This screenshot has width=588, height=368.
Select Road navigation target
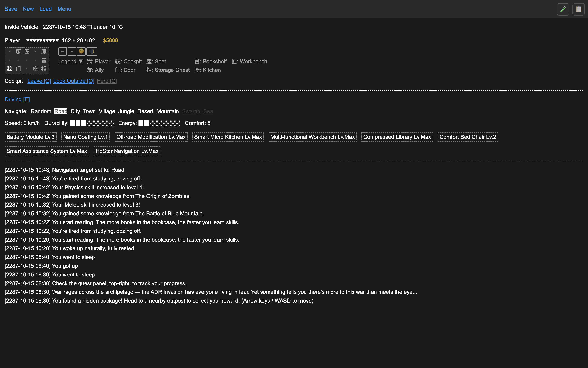(61, 111)
